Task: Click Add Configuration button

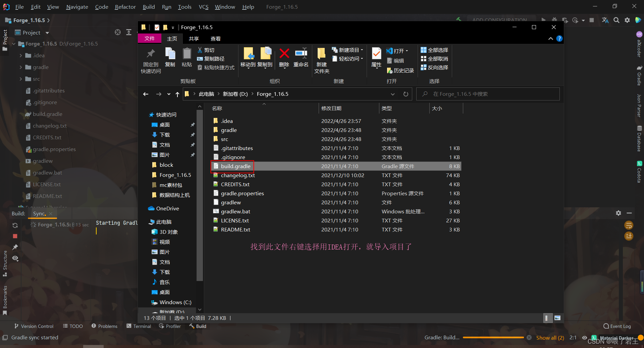Action: coord(499,20)
